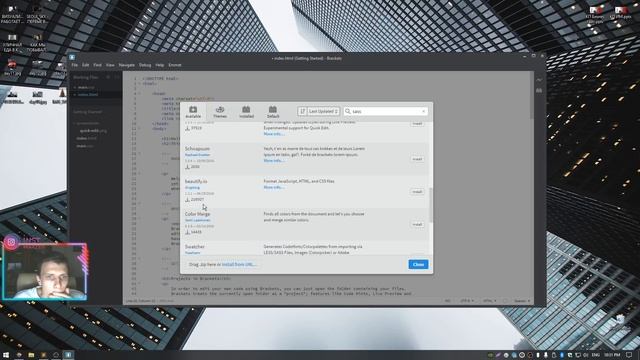Collapse the head tag fold arrow on line 4
The width and height of the screenshot is (640, 360).
point(139,93)
